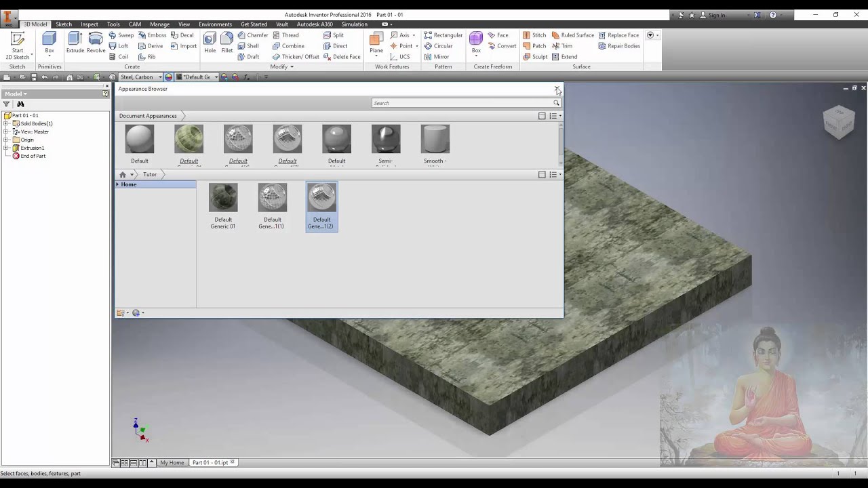868x488 pixels.
Task: Switch to the Manage tab
Action: pos(160,24)
